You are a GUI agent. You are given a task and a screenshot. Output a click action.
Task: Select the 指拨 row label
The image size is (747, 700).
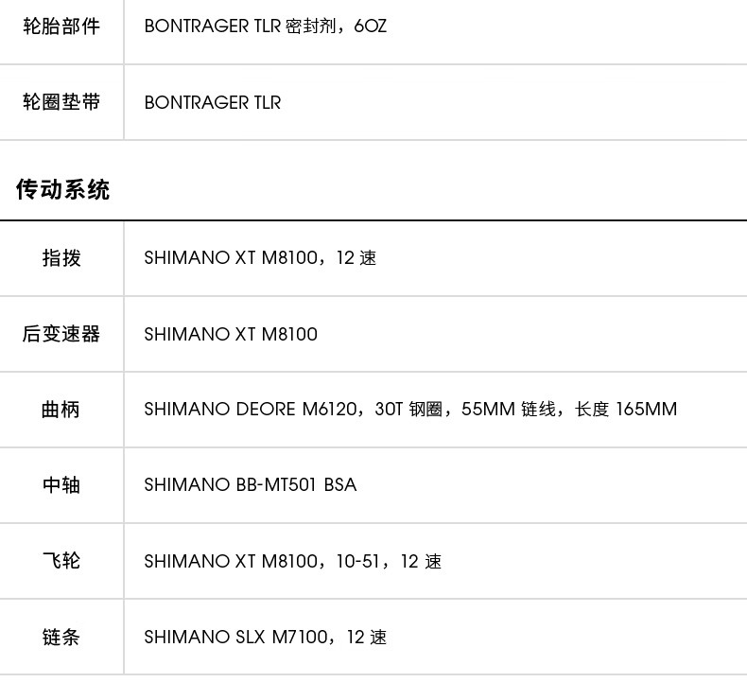(61, 258)
